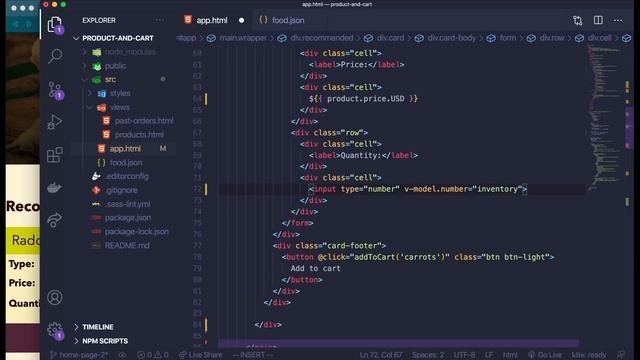640x360 pixels.
Task: Start Live Share from the status bar
Action: point(201,355)
